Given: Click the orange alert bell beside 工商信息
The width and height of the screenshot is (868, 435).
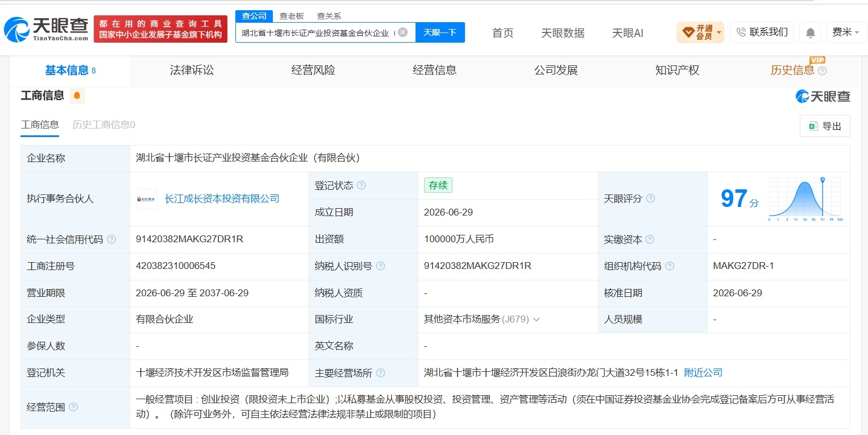Looking at the screenshot, I should click(x=77, y=96).
